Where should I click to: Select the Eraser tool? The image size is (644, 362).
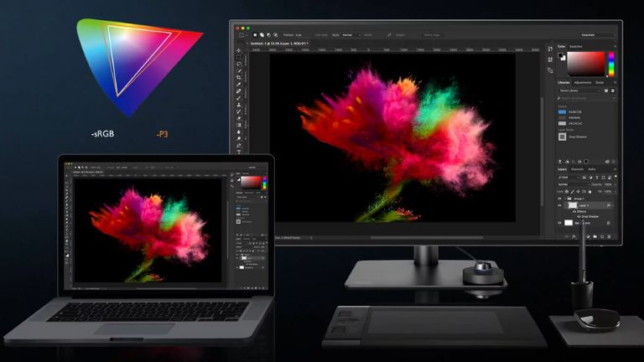[x=239, y=118]
